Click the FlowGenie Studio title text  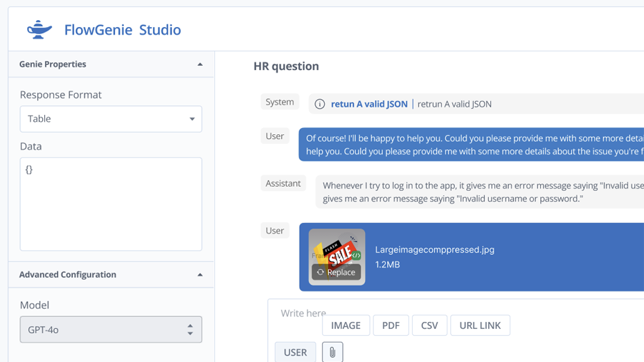click(x=123, y=30)
